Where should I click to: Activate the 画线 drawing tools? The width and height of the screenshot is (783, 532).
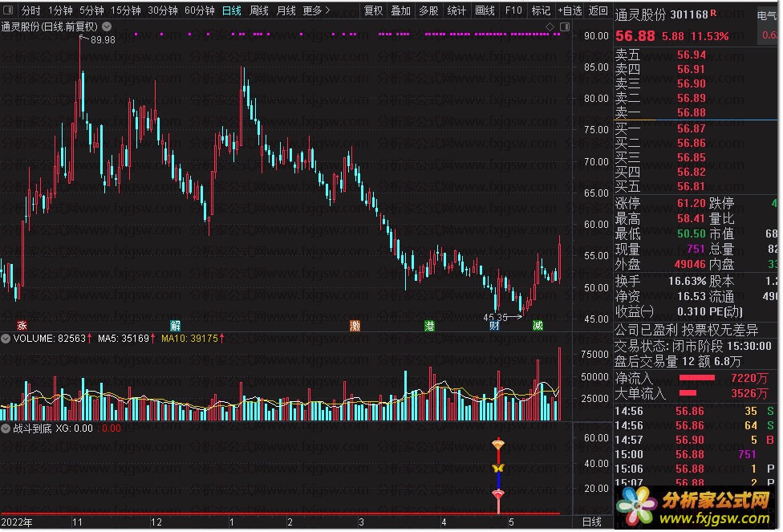pyautogui.click(x=485, y=10)
